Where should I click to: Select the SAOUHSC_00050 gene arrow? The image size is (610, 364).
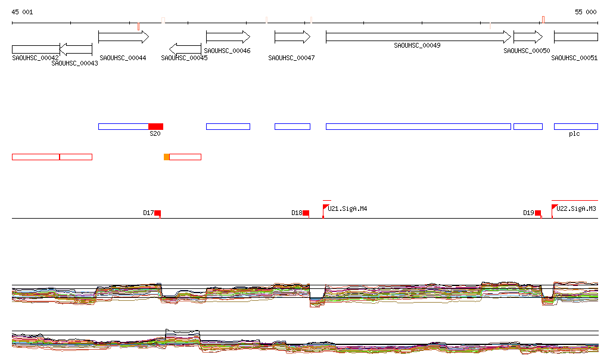[x=528, y=37]
